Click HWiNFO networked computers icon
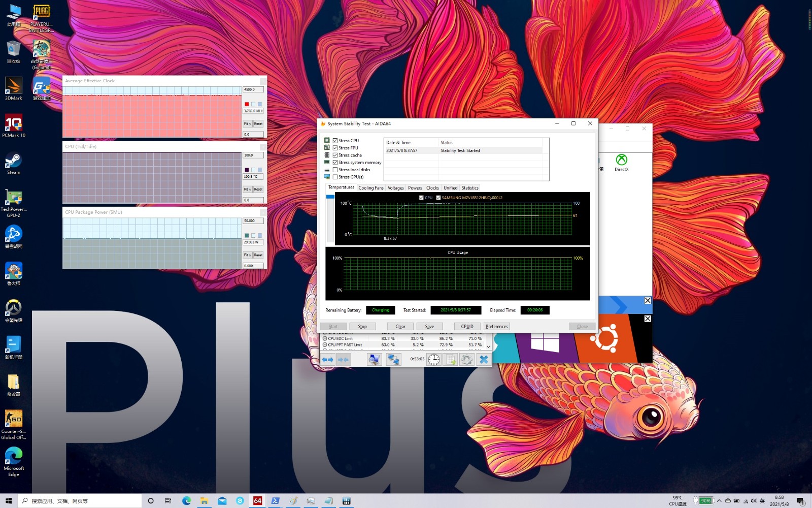Screen dimensions: 812x508 click(x=393, y=360)
